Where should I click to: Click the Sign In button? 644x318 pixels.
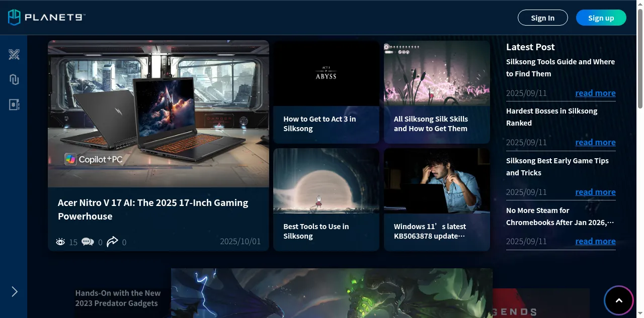tap(543, 18)
